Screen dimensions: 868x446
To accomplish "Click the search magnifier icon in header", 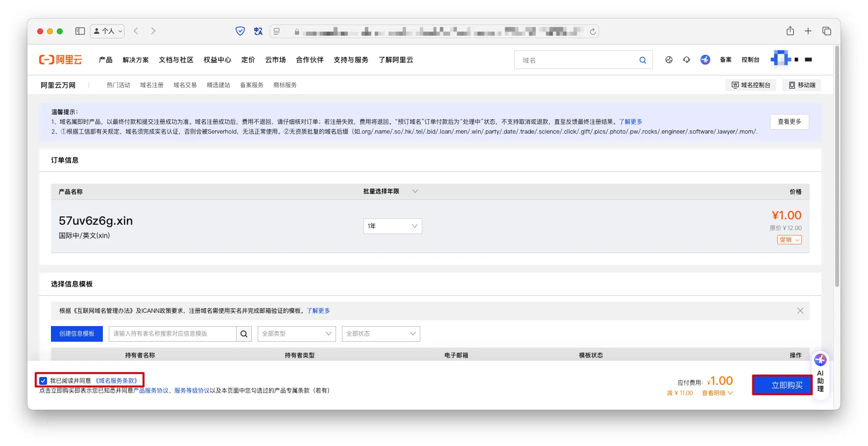I will (x=642, y=60).
